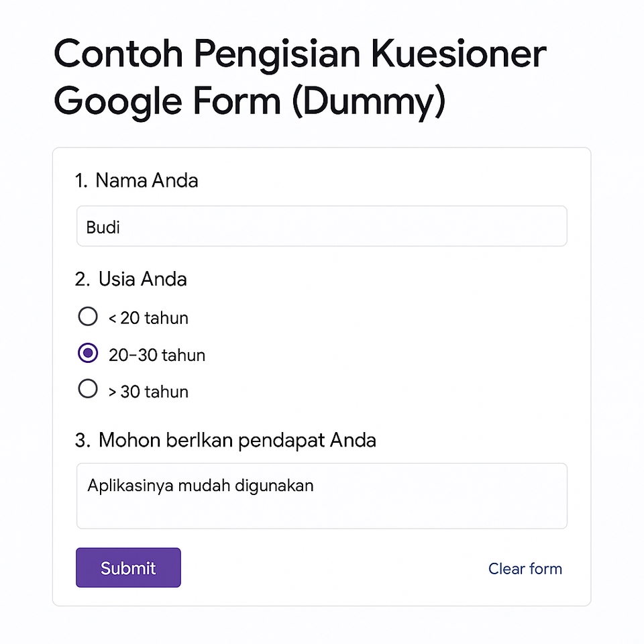Click the "> 30 tahun" option label text
The image size is (644, 644).
pos(148,392)
